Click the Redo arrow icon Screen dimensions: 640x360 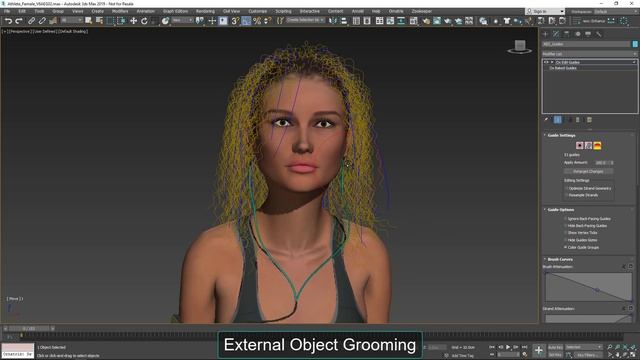pos(19,21)
